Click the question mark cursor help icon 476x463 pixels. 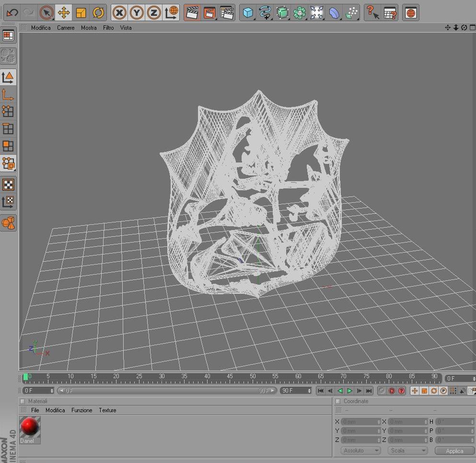[372, 13]
